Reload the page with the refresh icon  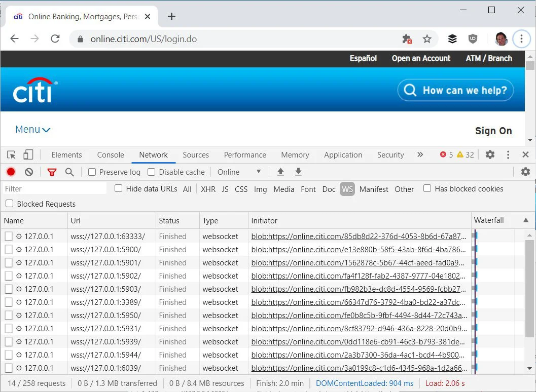pos(55,38)
